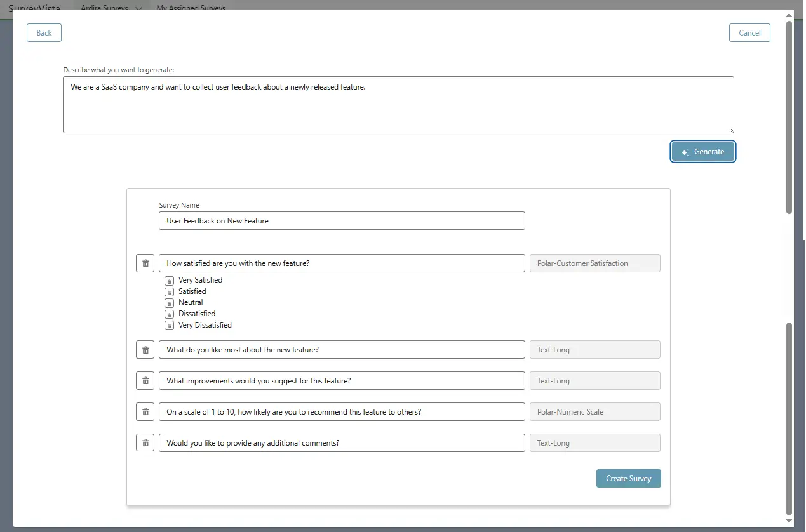806x532 pixels.
Task: Click the Generate button
Action: pyautogui.click(x=703, y=152)
